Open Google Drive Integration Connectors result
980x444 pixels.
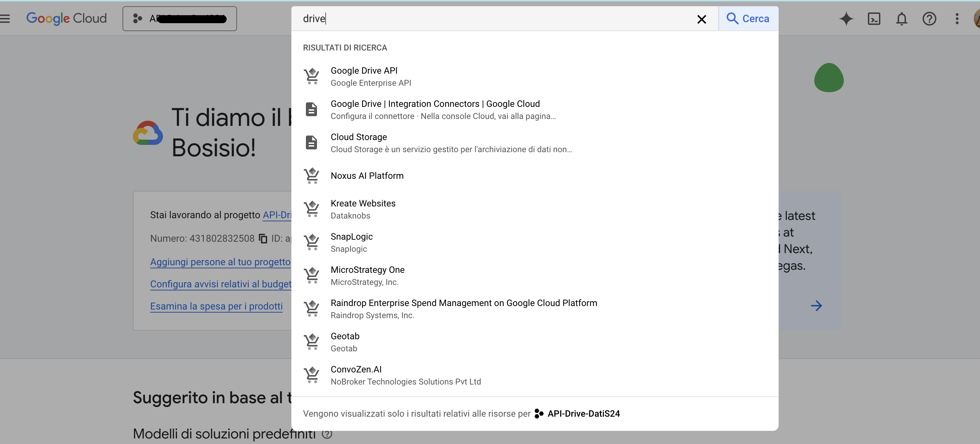coord(435,109)
